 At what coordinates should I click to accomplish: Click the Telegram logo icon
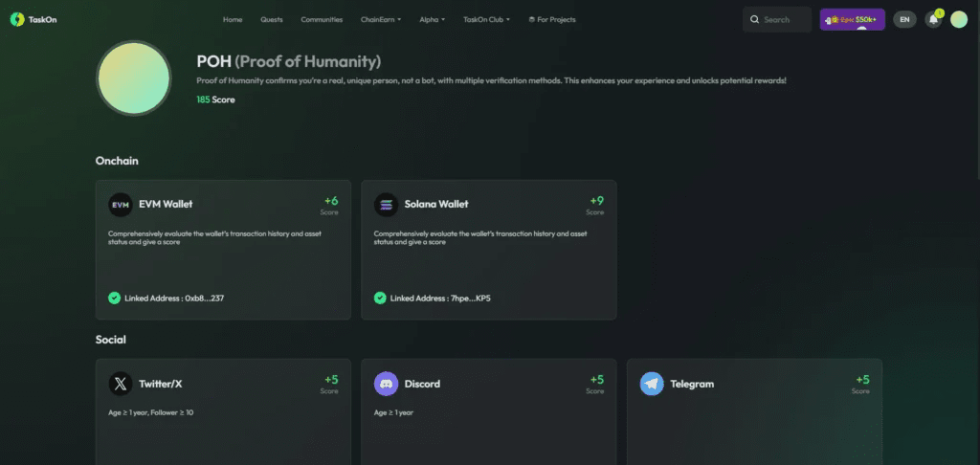[x=653, y=384]
